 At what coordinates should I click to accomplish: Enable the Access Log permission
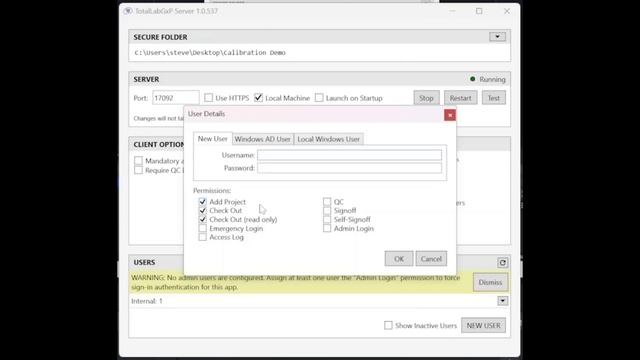[202, 237]
